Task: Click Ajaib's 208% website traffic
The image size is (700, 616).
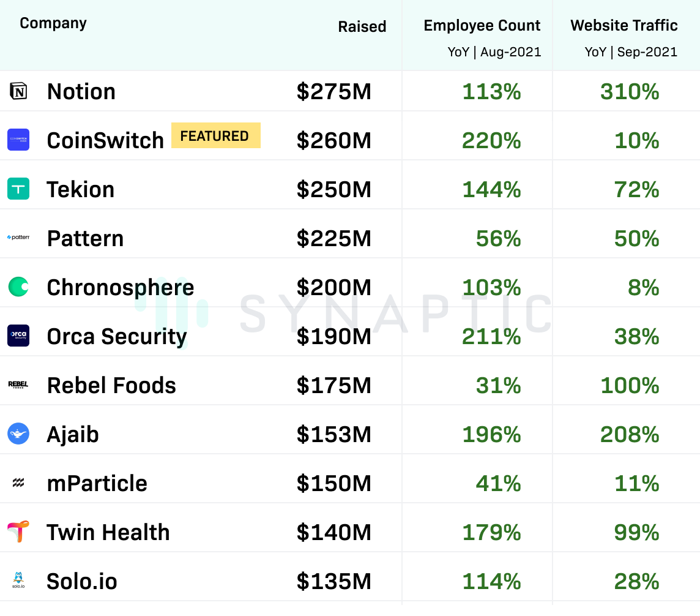Action: [x=630, y=435]
